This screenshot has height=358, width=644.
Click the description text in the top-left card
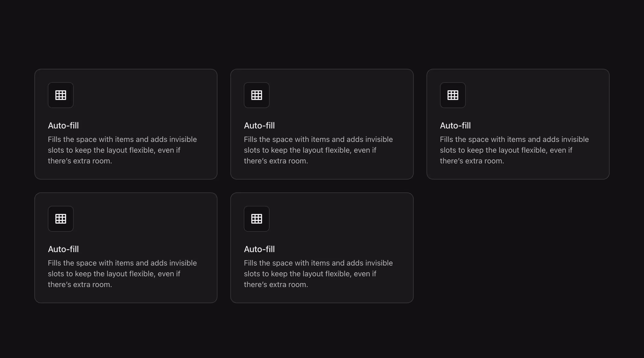[x=122, y=150]
